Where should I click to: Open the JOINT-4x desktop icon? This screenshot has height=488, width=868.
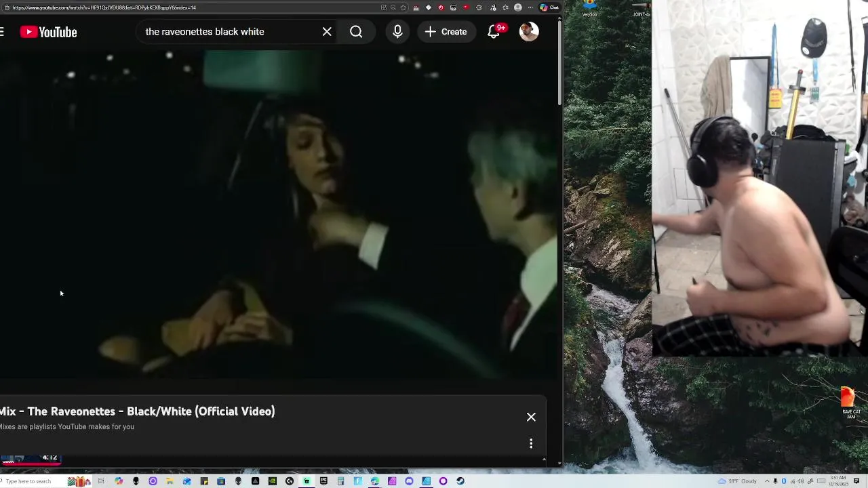[x=642, y=8]
